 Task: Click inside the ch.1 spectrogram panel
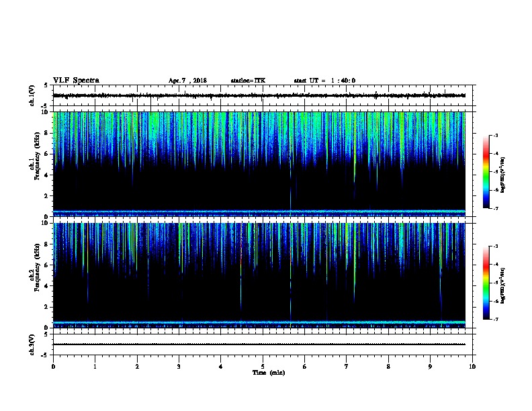point(259,164)
